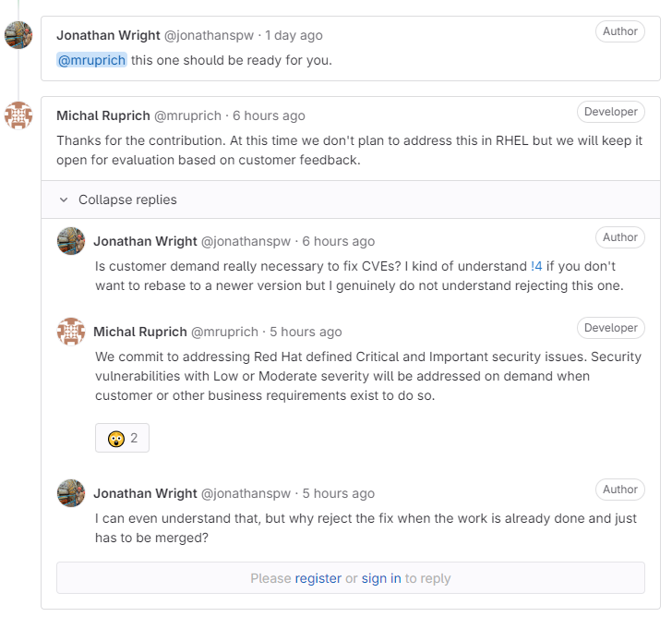This screenshot has height=617, width=672.
Task: Click the 'Collapse replies' text label
Action: [x=127, y=200]
